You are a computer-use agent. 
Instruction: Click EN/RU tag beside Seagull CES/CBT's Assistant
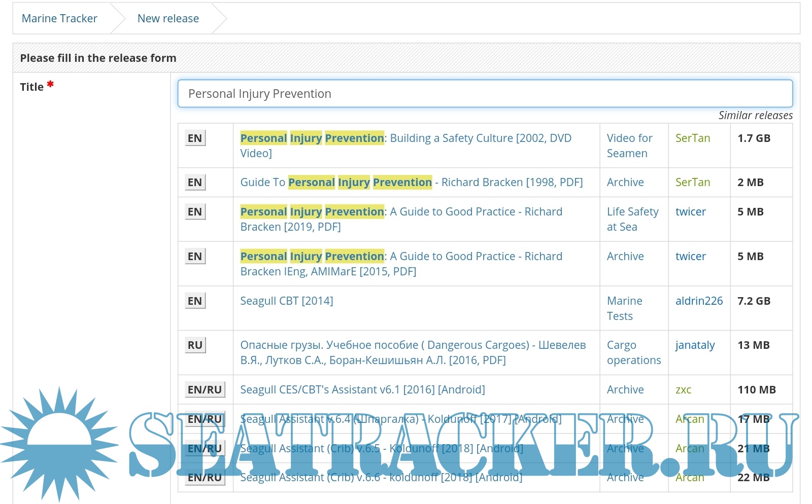coord(205,390)
